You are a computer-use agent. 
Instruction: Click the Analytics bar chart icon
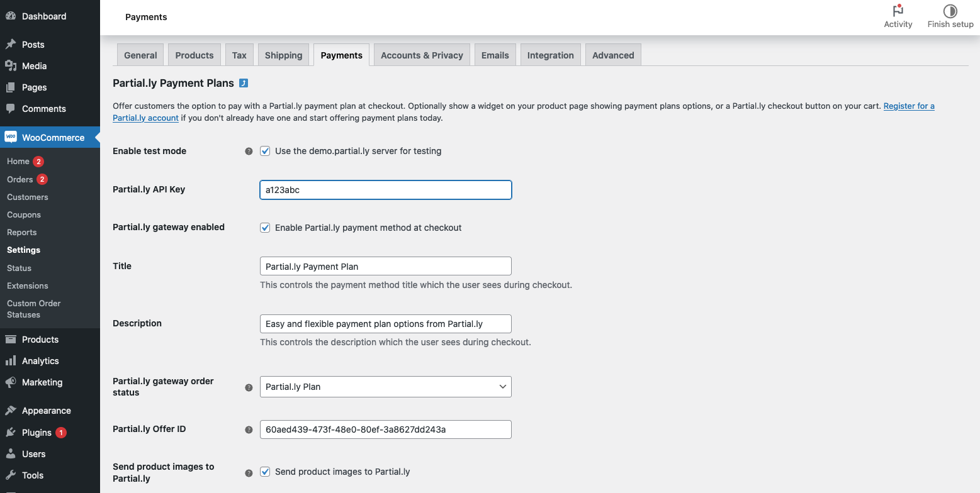(x=11, y=361)
